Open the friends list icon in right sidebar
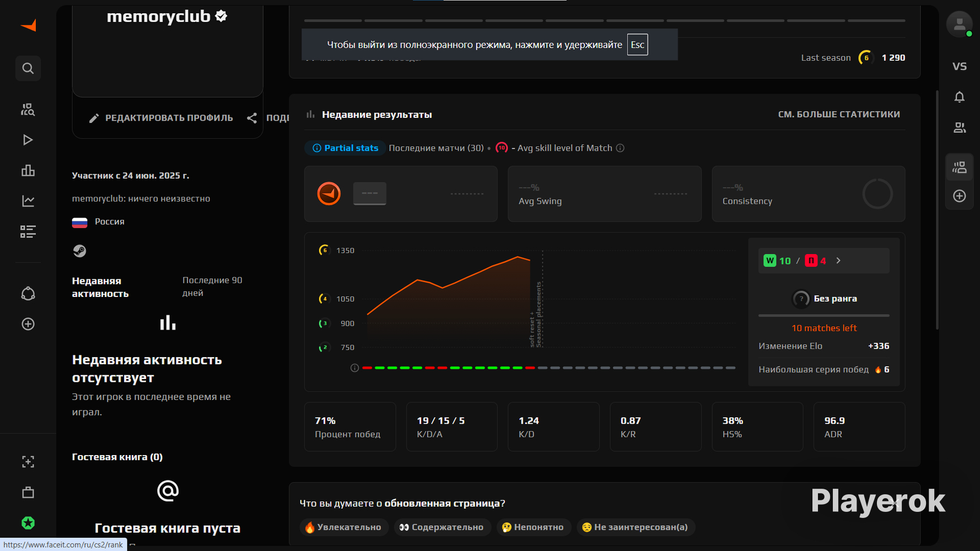The height and width of the screenshot is (551, 980). [960, 128]
